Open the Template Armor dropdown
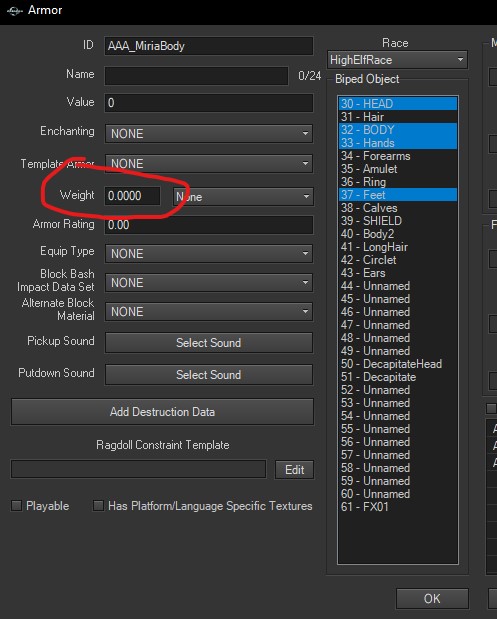Viewport: 497px width, 619px height. (x=209, y=163)
